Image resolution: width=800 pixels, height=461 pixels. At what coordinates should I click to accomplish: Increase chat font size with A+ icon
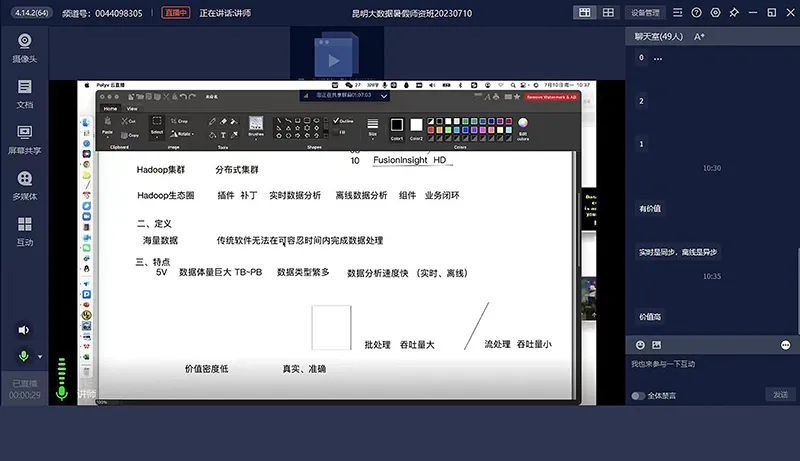click(x=699, y=37)
